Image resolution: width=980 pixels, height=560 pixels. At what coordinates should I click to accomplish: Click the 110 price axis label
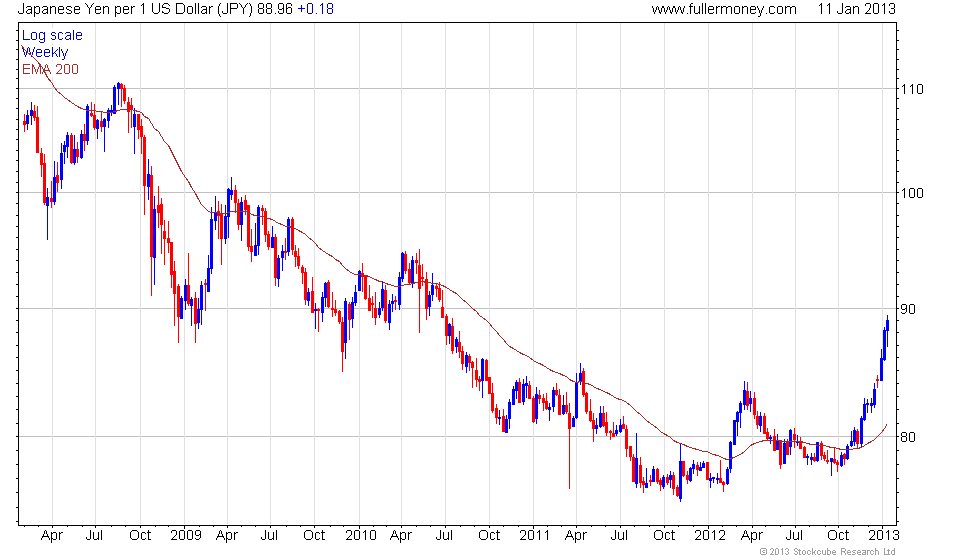click(x=912, y=89)
